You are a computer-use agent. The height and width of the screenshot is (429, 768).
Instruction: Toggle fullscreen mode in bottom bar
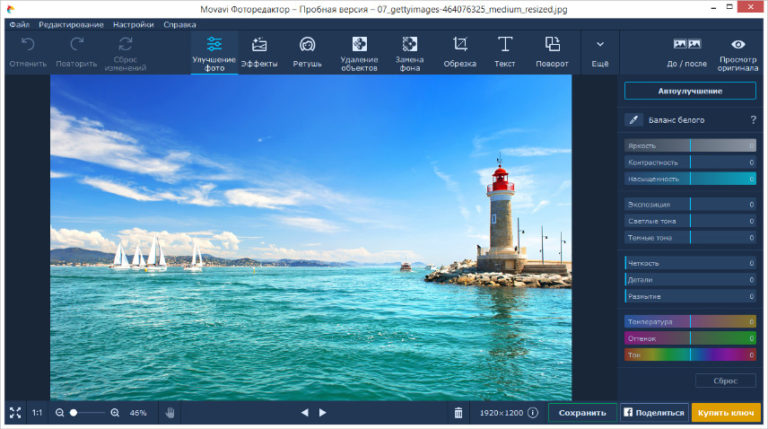(15, 412)
